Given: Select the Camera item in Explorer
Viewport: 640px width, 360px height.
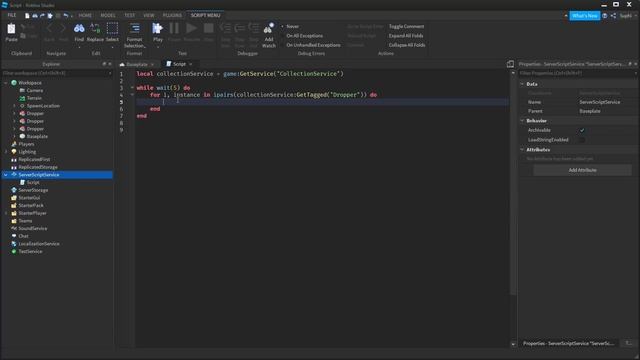Looking at the screenshot, I should click(34, 90).
